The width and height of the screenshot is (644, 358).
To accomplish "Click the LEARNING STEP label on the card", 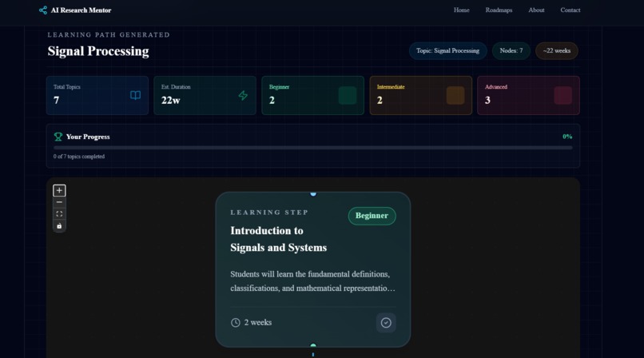I will 269,213.
